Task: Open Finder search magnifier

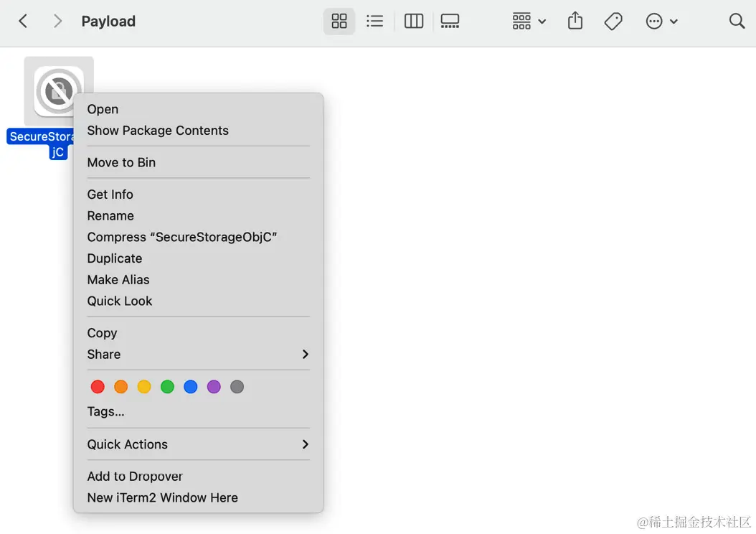Action: tap(737, 22)
